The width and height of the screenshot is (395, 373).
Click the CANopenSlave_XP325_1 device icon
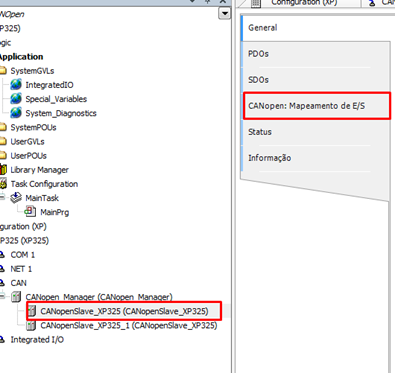[31, 325]
